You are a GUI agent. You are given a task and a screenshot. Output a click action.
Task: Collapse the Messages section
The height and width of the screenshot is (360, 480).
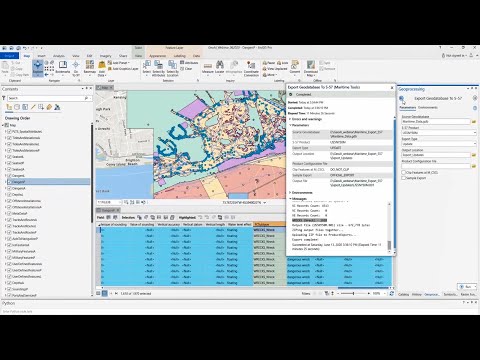tap(290, 199)
